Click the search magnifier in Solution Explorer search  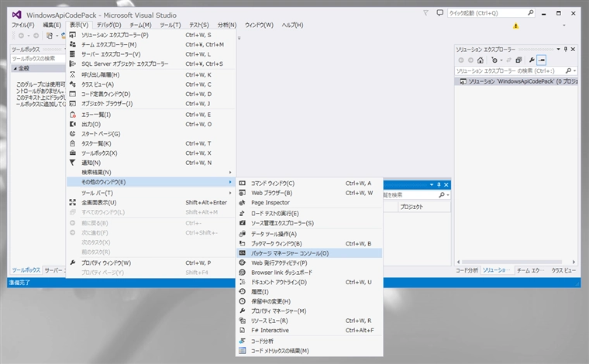(568, 70)
